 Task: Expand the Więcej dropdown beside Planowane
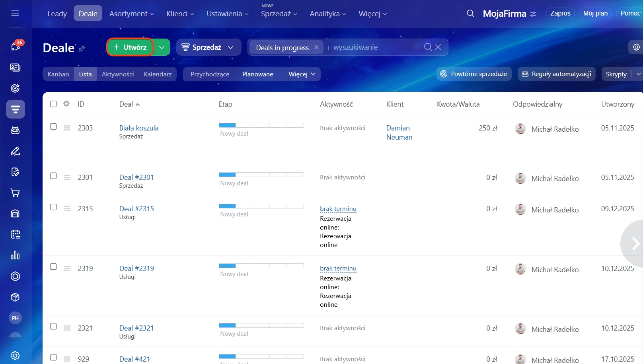click(x=302, y=74)
